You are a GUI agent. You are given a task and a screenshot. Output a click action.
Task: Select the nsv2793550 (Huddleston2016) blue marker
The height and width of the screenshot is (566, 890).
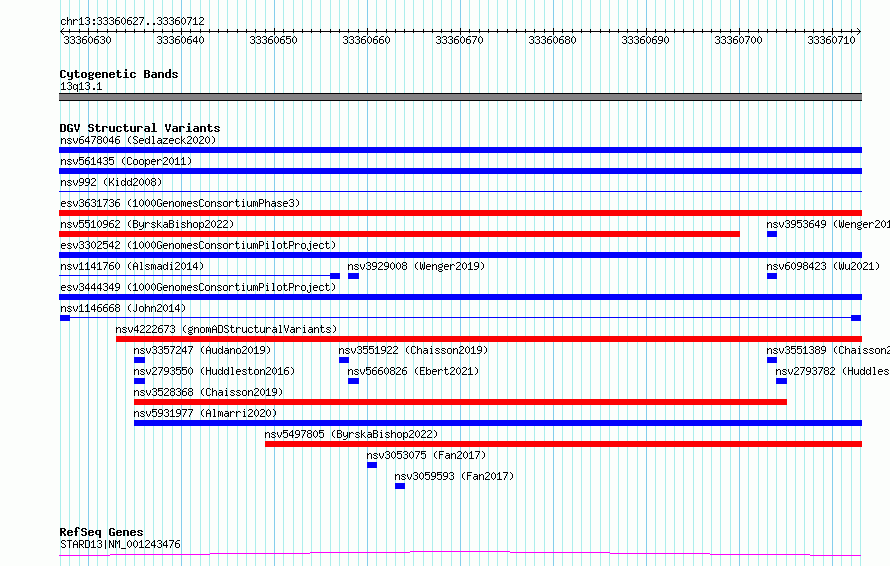pyautogui.click(x=139, y=381)
